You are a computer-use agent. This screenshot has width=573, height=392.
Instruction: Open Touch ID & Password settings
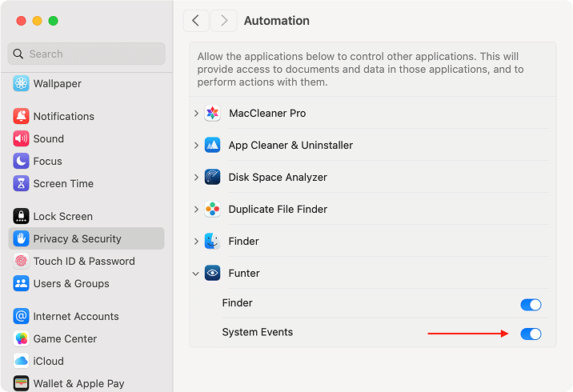(86, 261)
